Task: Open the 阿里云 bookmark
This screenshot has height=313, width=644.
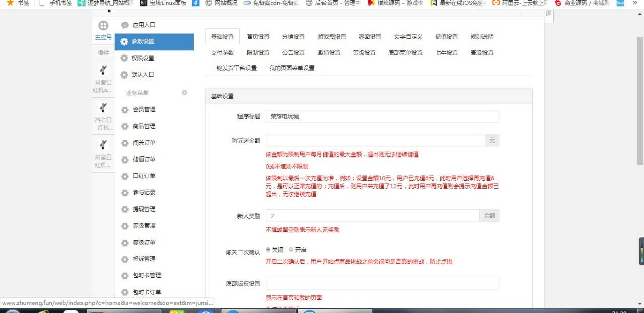Action: click(x=520, y=3)
